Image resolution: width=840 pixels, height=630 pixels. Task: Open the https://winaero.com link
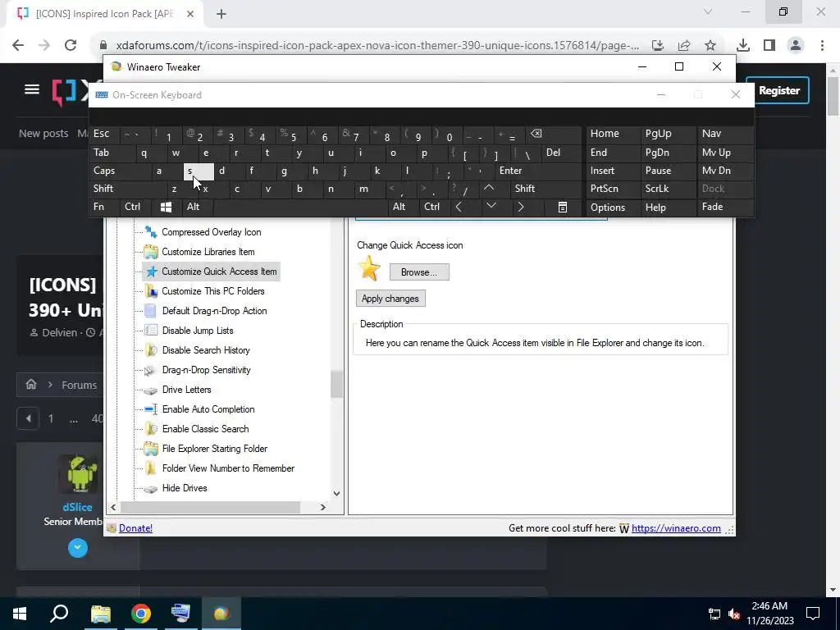coord(676,528)
